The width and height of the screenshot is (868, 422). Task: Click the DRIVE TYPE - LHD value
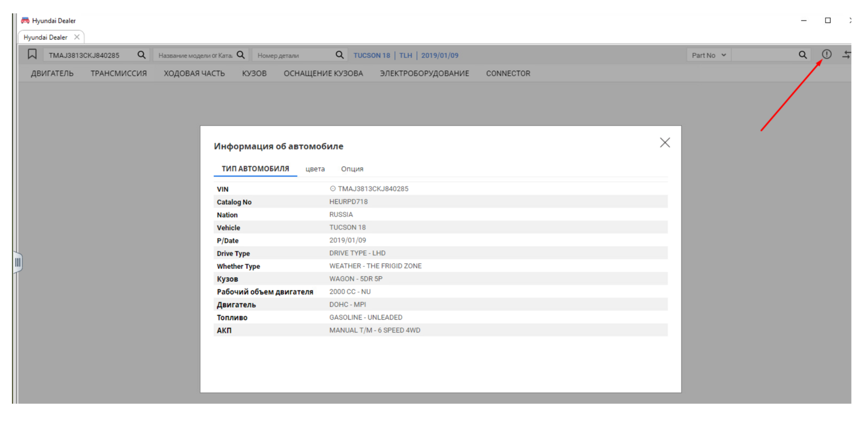(358, 253)
